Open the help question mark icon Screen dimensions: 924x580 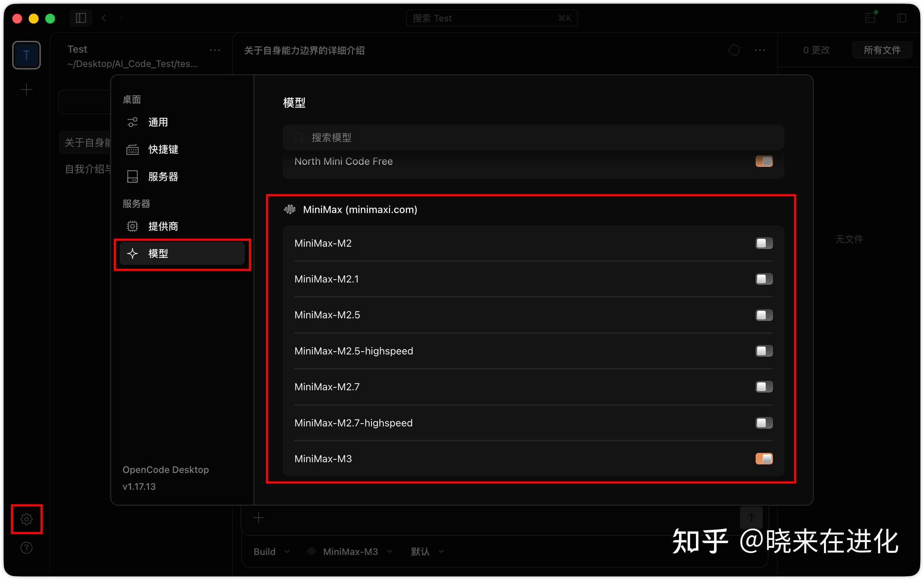[x=27, y=548]
